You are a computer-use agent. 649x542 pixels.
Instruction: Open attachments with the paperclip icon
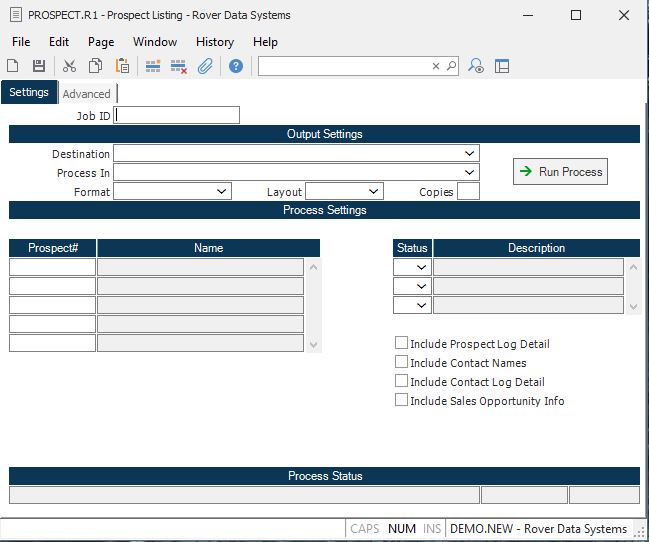[x=205, y=66]
